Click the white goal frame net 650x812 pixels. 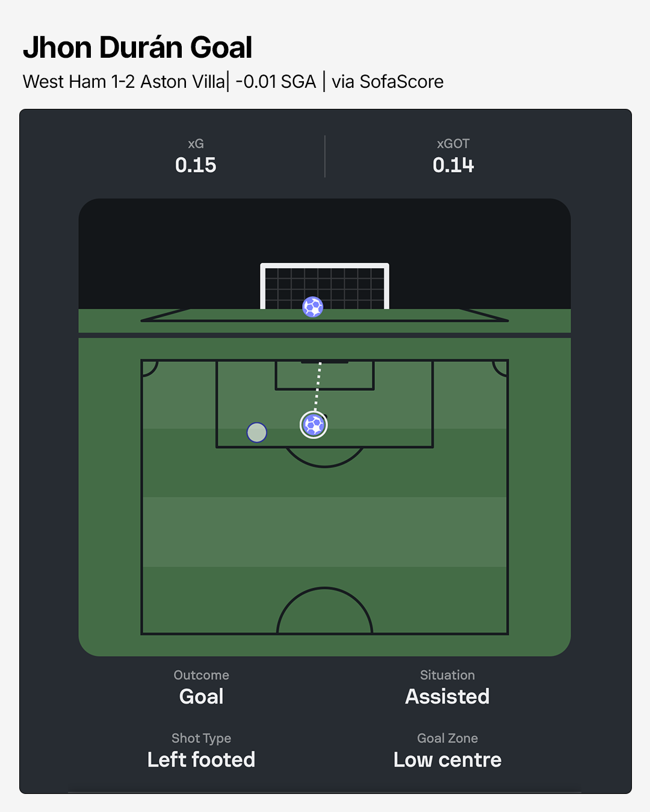(324, 286)
